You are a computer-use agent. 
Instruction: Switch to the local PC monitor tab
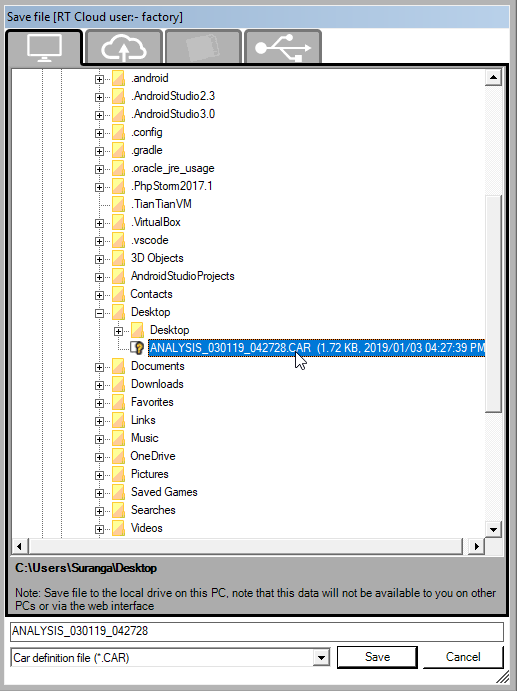(44, 48)
